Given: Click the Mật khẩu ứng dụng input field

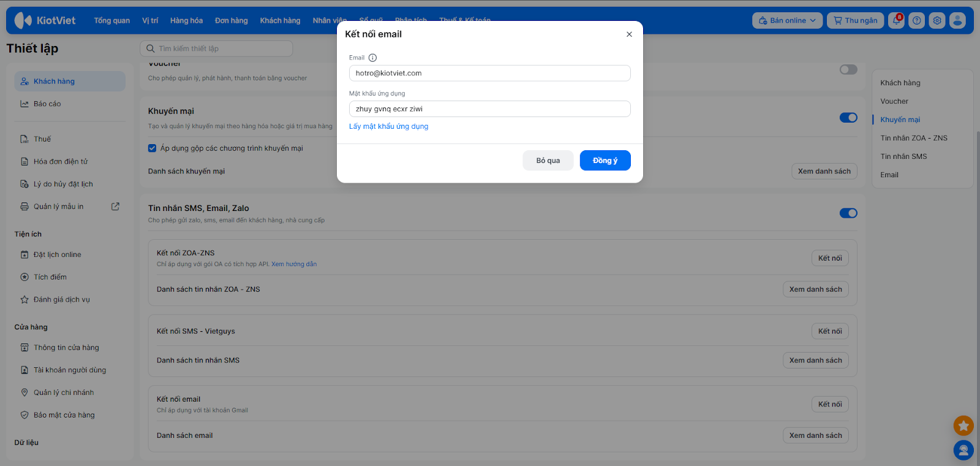Looking at the screenshot, I should point(489,109).
